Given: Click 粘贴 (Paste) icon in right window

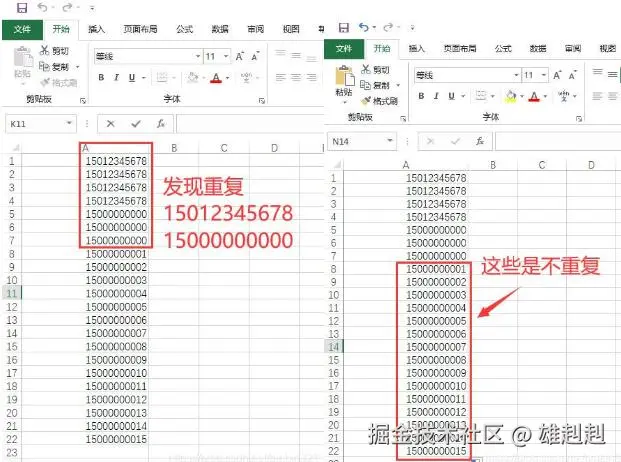Looking at the screenshot, I should 344,76.
